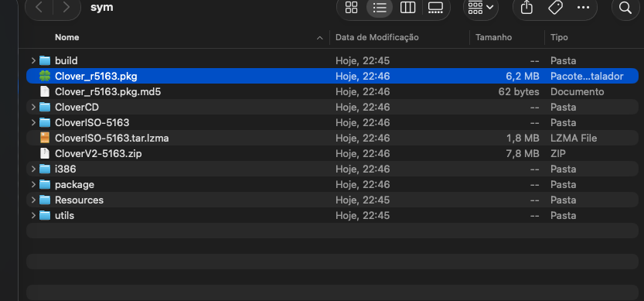This screenshot has width=644, height=301.
Task: Switch to icon grid view
Action: [352, 8]
